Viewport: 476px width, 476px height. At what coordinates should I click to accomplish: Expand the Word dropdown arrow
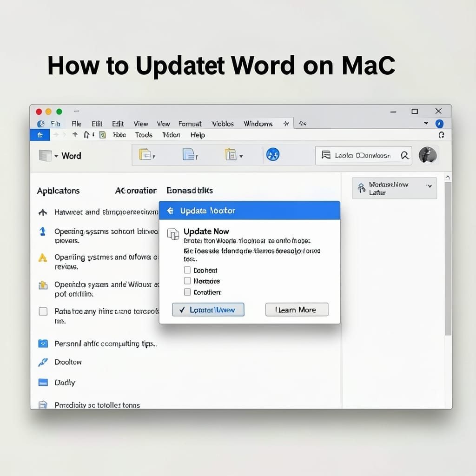point(56,156)
